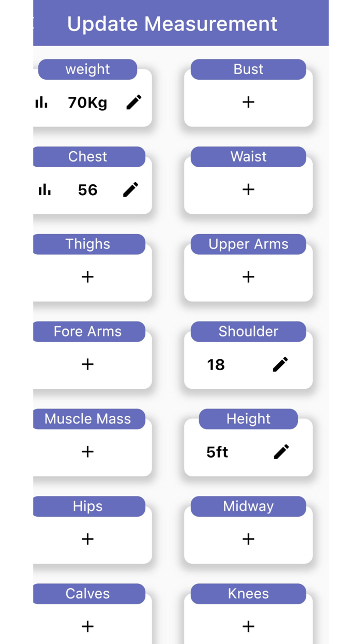Image resolution: width=362 pixels, height=644 pixels.
Task: Add a Fore Arms measurement
Action: 88,364
